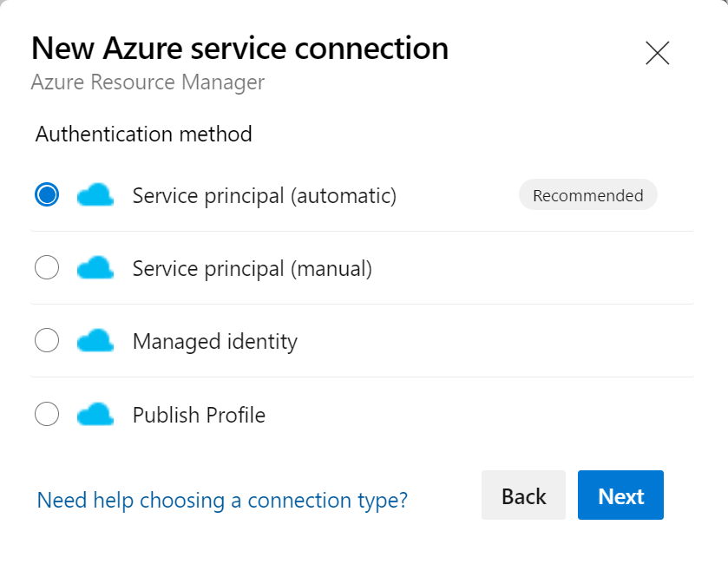Enable the Publish Profile radio option
The width and height of the screenshot is (728, 564).
(47, 414)
